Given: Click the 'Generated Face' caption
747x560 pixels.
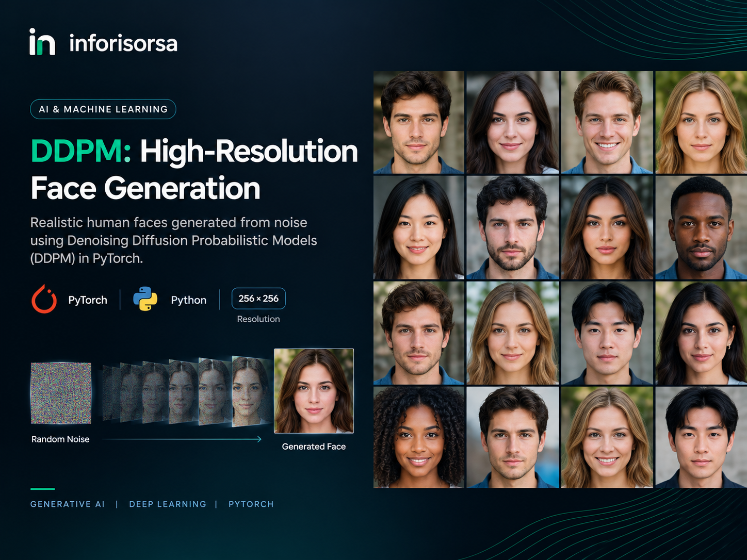Looking at the screenshot, I should point(314,447).
